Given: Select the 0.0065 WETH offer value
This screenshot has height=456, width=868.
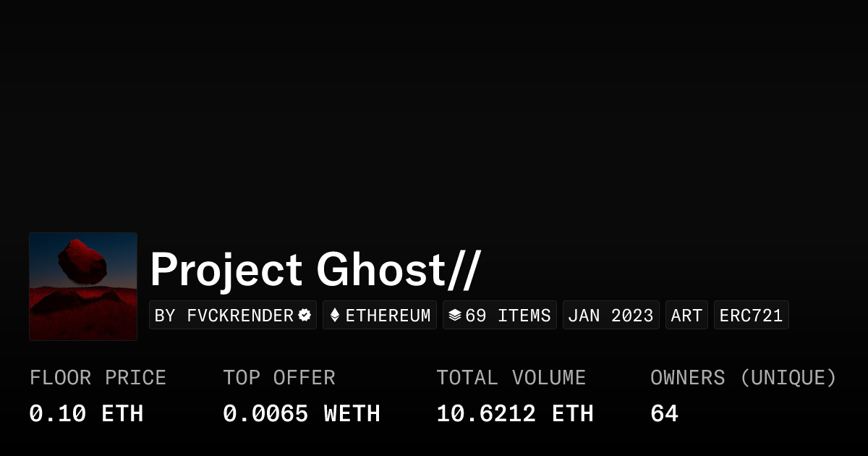Looking at the screenshot, I should click(x=301, y=414).
